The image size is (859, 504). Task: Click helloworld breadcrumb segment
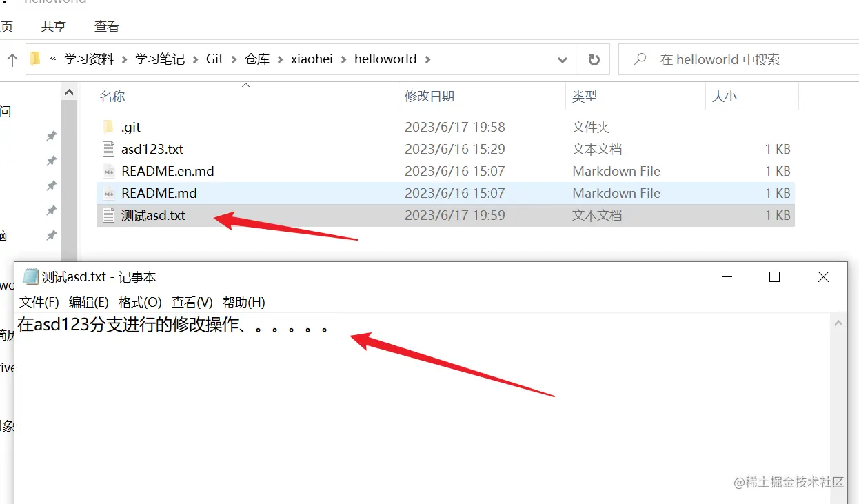pyautogui.click(x=385, y=59)
